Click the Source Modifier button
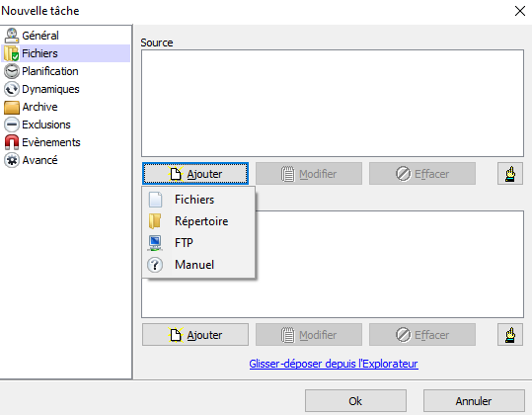 point(309,174)
